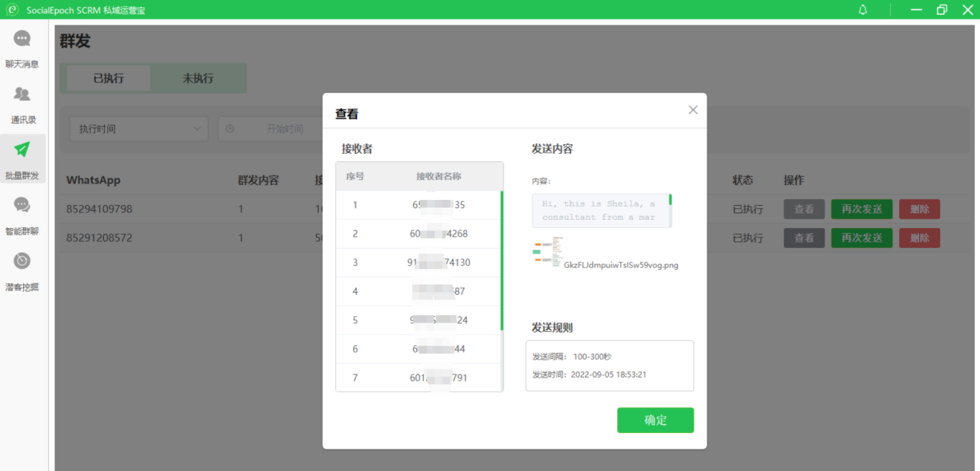Image resolution: width=980 pixels, height=471 pixels.
Task: Click the file name GkzFLJdmpuiwTsISw59vog.png
Action: pos(621,264)
